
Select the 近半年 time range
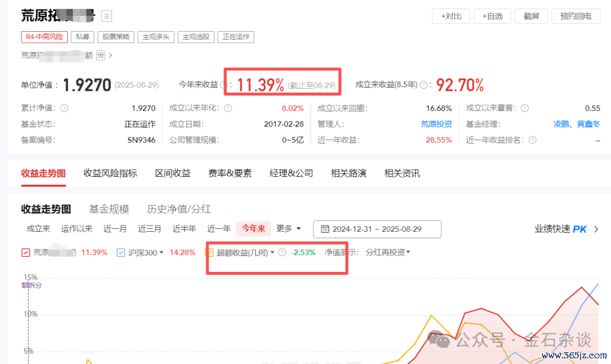coord(184,229)
